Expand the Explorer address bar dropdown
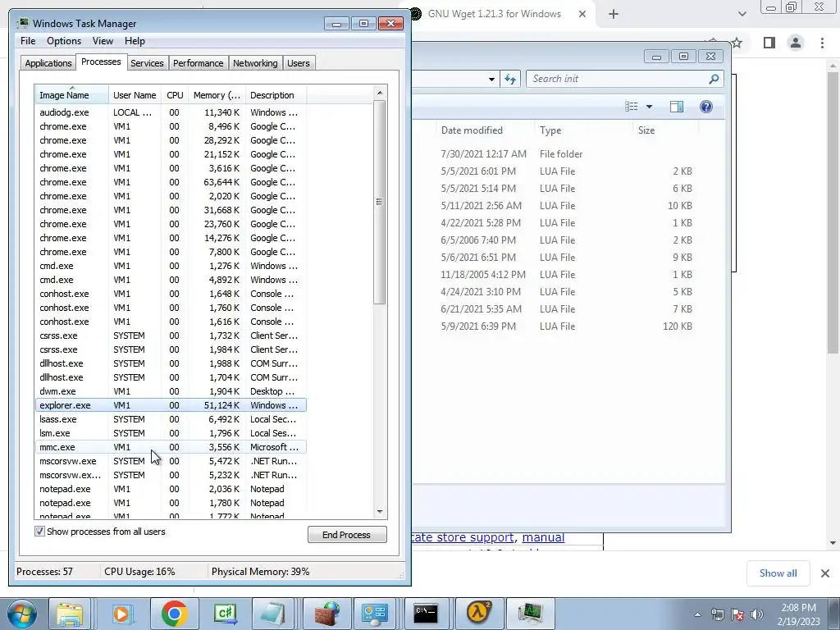 coord(491,80)
